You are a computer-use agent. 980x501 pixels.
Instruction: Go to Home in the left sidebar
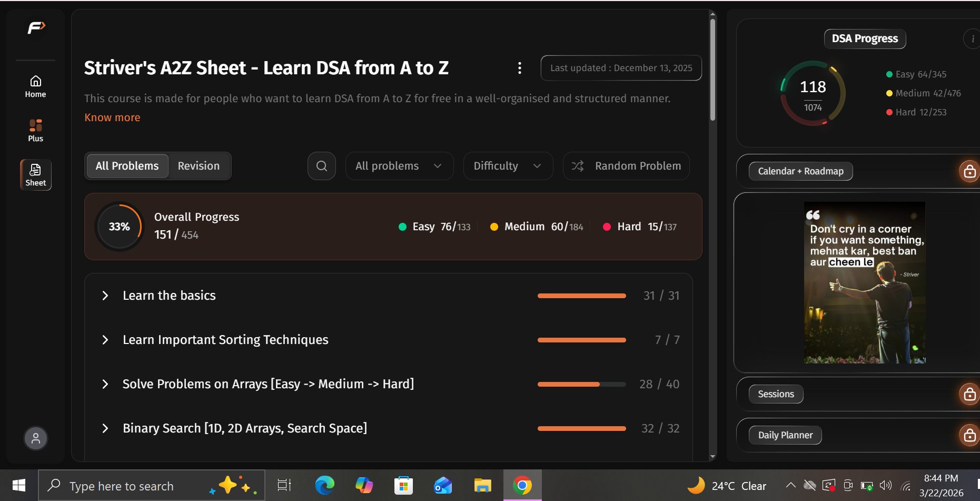point(35,87)
